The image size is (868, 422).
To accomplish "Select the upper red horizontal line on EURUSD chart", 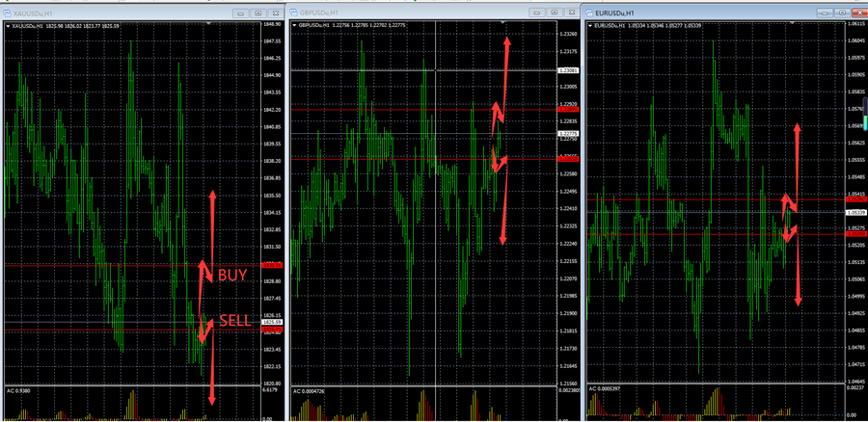I will [x=675, y=198].
